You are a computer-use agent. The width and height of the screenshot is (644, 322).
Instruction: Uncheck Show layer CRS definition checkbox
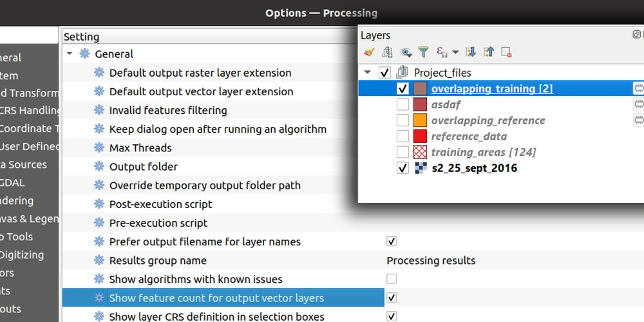tap(392, 317)
